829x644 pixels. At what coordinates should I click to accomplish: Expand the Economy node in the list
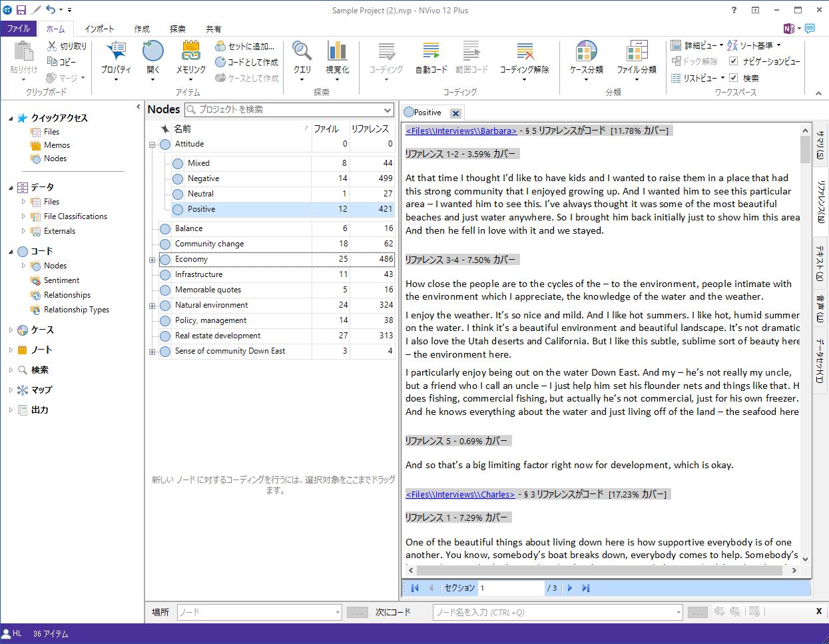[x=152, y=260]
